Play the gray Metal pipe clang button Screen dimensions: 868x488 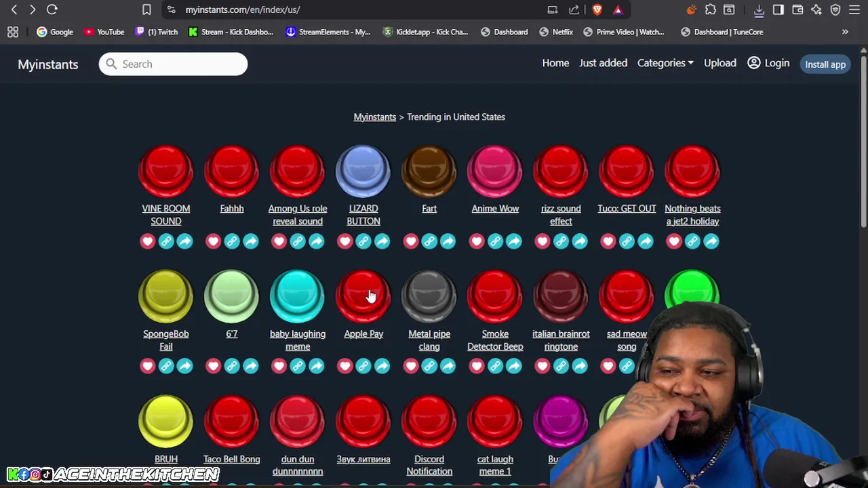[x=429, y=296]
